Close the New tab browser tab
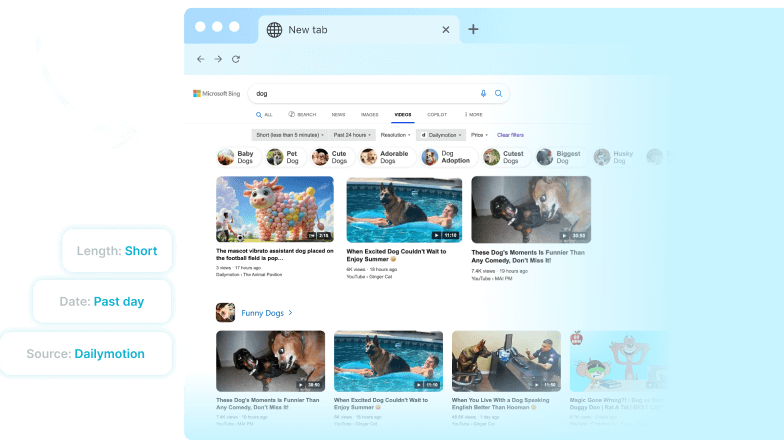This screenshot has height=440, width=784. (446, 30)
